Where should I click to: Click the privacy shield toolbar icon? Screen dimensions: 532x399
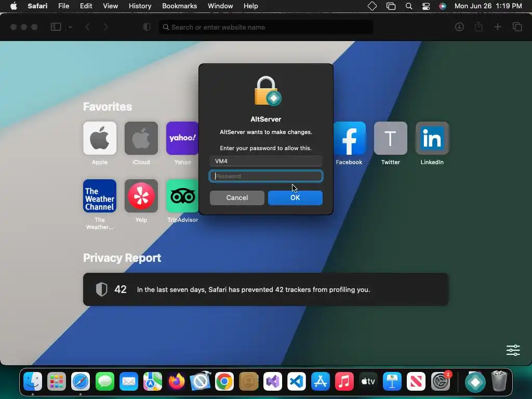(147, 27)
